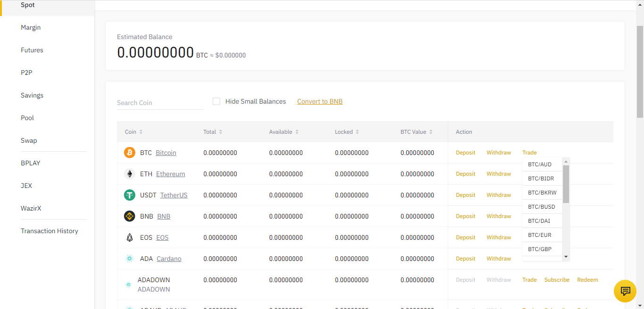Click Withdraw for USDT
The image size is (644, 309).
499,195
